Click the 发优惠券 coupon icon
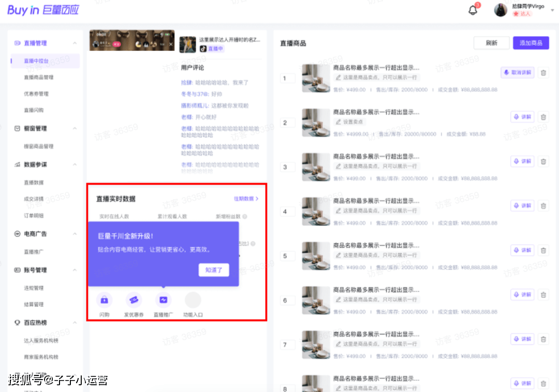The width and height of the screenshot is (559, 392). tap(134, 300)
